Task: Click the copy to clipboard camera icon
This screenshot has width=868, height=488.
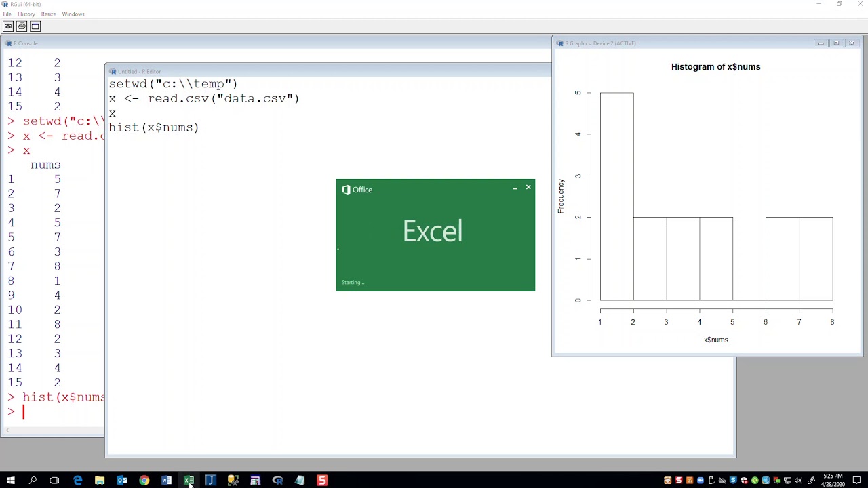Action: (8, 26)
